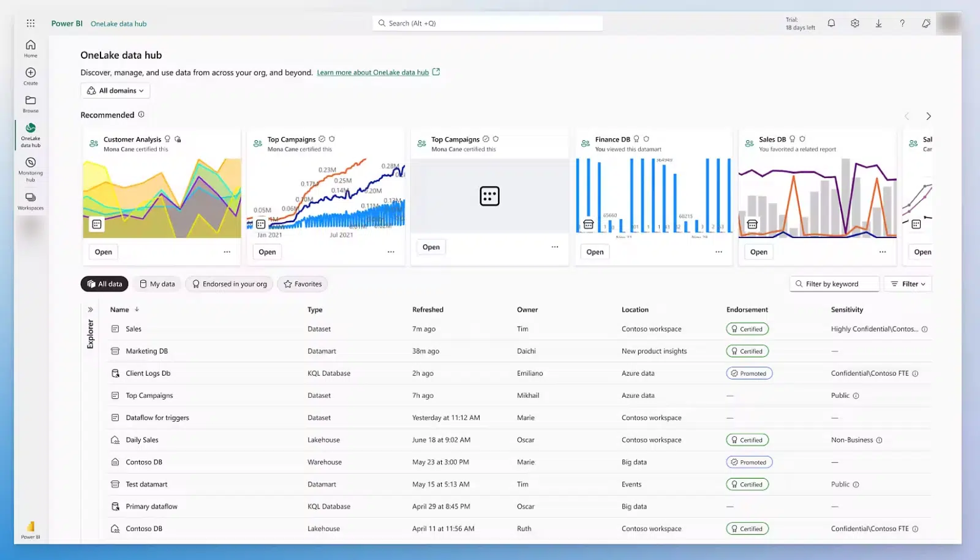Viewport: 980px width, 560px height.
Task: Open Workspaces in sidebar
Action: coord(31,201)
